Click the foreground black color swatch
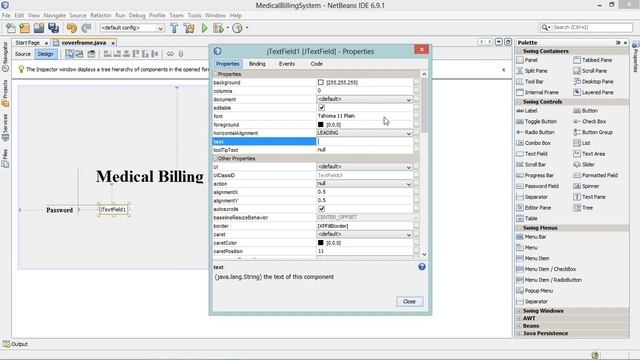640x360 pixels. click(320, 124)
